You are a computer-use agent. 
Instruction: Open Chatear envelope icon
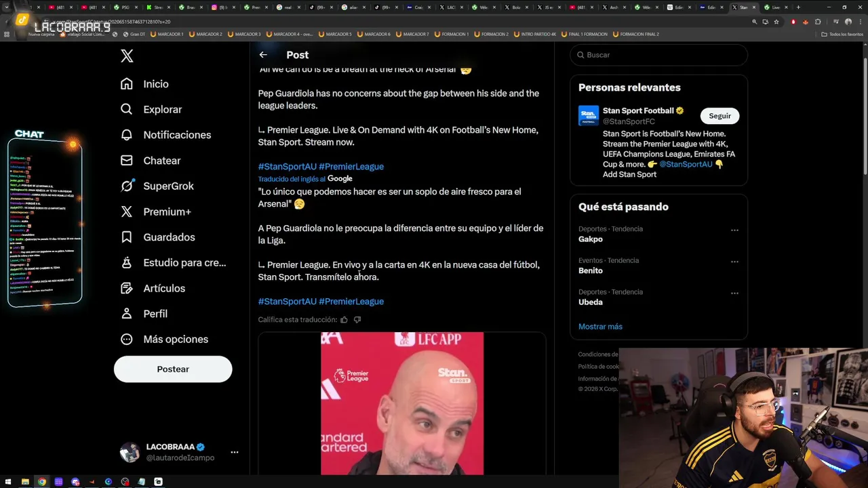[127, 161]
